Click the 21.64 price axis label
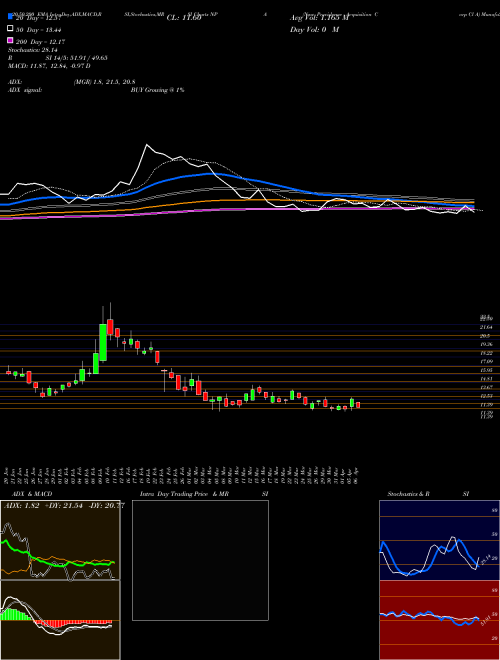The image size is (500, 660). 487,327
